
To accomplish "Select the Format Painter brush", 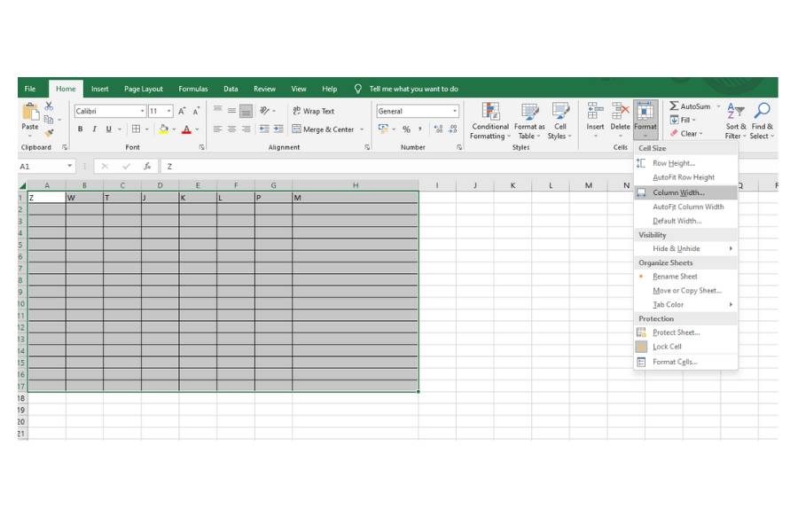I will tap(49, 133).
